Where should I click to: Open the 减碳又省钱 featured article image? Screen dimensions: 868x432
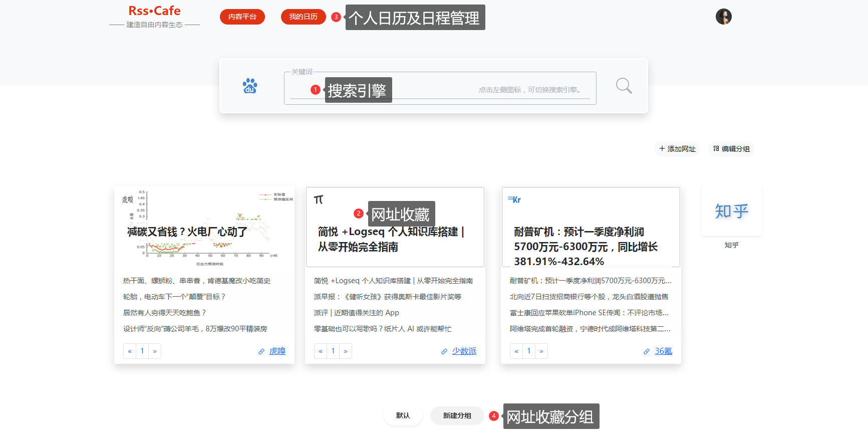point(204,228)
